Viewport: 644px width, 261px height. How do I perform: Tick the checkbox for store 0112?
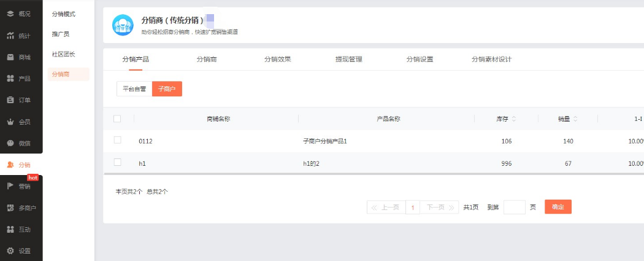click(x=118, y=140)
